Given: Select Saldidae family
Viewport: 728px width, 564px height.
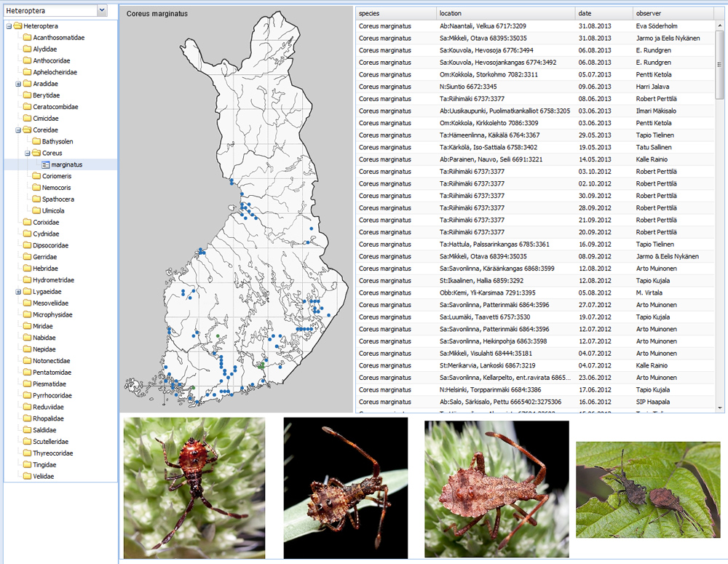Looking at the screenshot, I should (x=44, y=430).
